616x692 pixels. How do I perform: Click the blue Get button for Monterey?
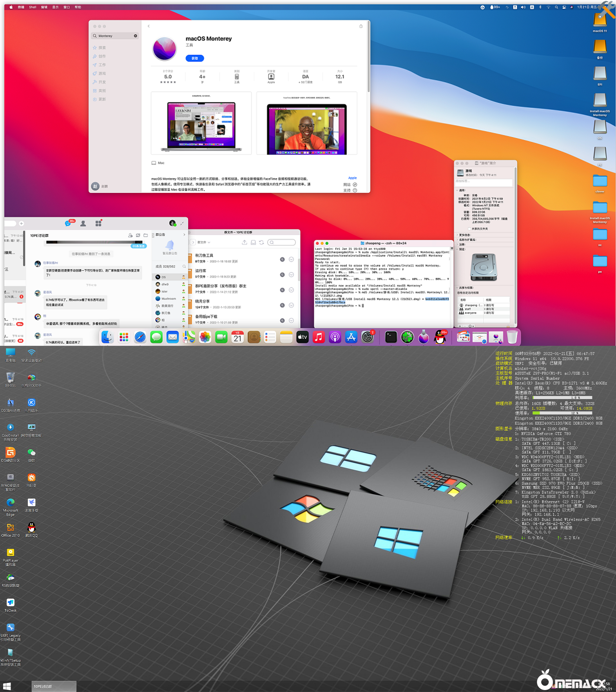(x=195, y=58)
